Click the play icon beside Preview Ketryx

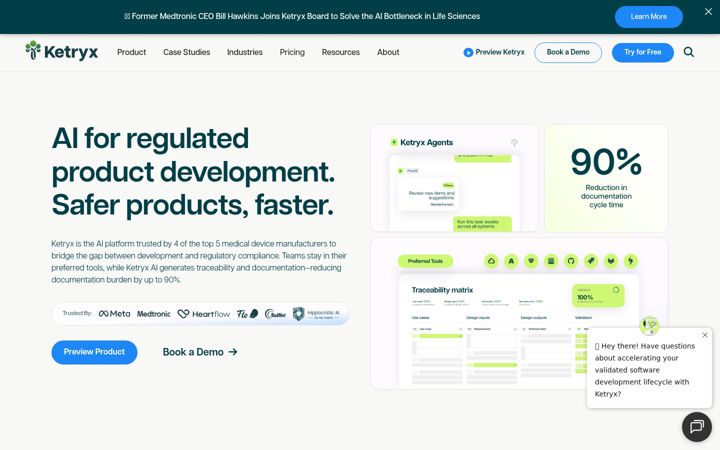tap(468, 52)
